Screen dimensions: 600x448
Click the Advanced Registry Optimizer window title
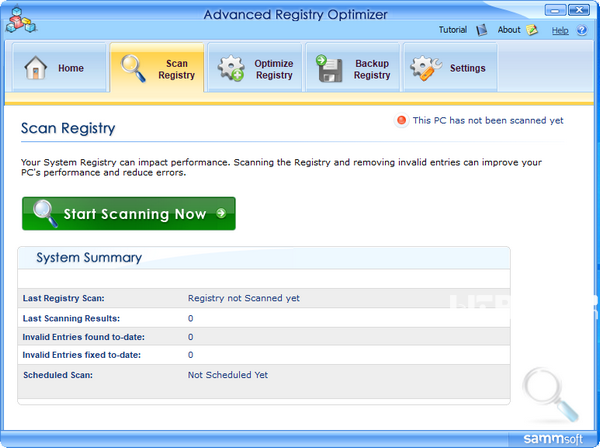(295, 15)
